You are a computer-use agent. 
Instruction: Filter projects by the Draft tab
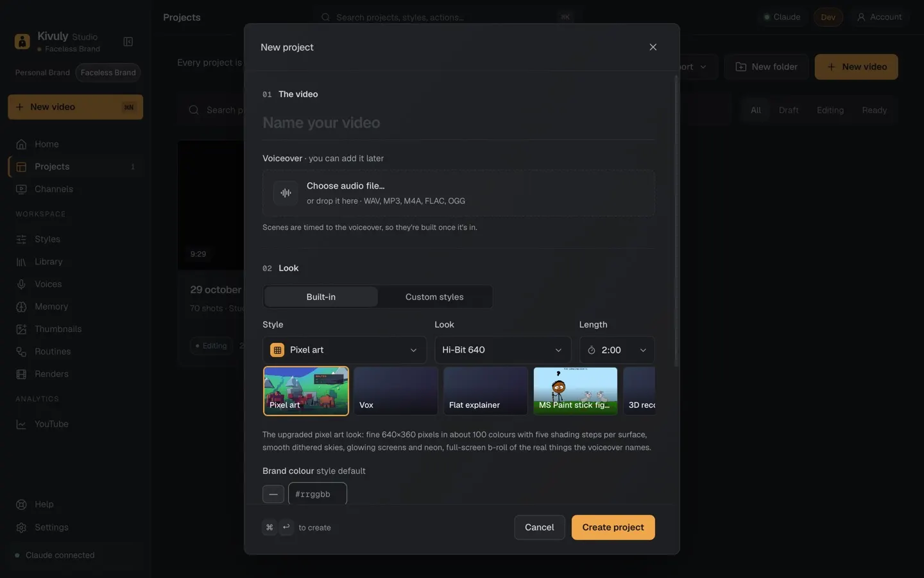click(789, 110)
